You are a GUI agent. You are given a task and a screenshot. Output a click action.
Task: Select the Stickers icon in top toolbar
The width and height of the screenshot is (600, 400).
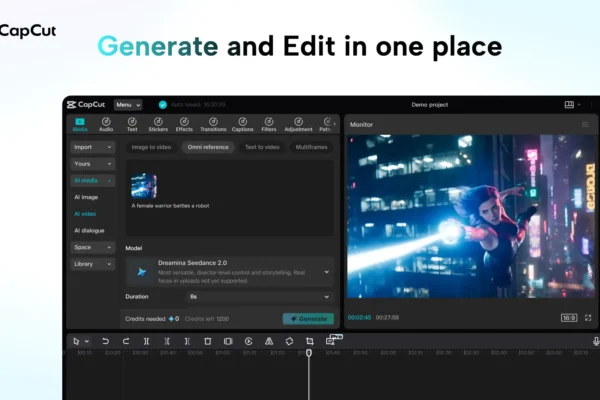click(158, 124)
